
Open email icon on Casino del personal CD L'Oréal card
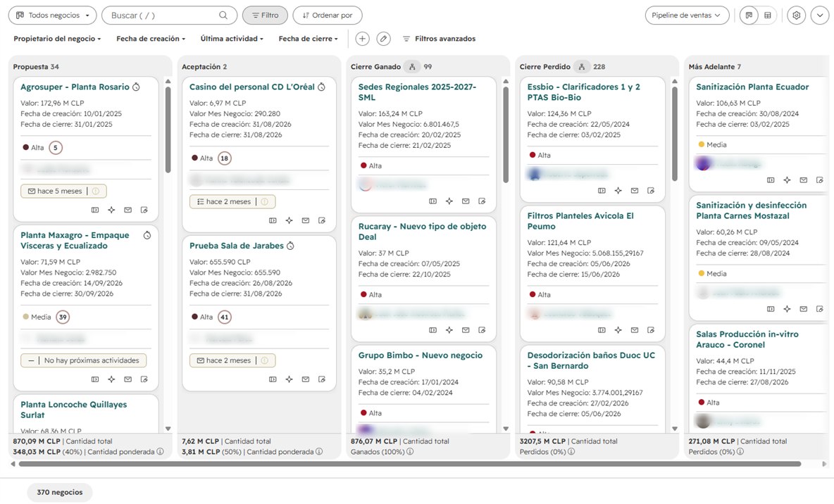click(305, 220)
